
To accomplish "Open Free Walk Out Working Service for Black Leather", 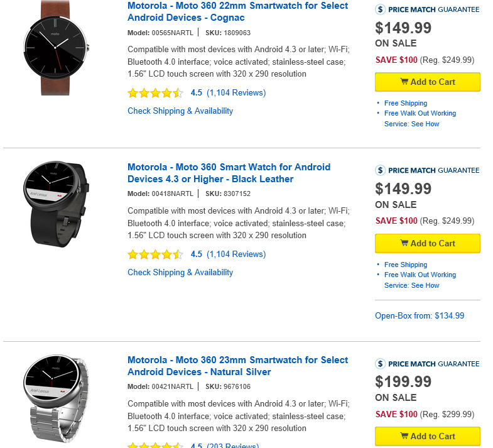I will 420,280.
